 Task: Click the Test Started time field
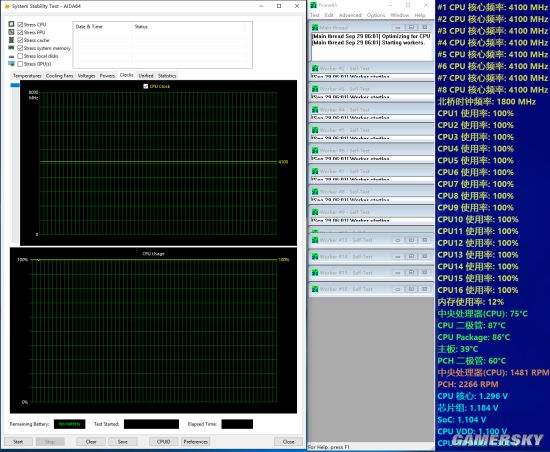click(151, 424)
